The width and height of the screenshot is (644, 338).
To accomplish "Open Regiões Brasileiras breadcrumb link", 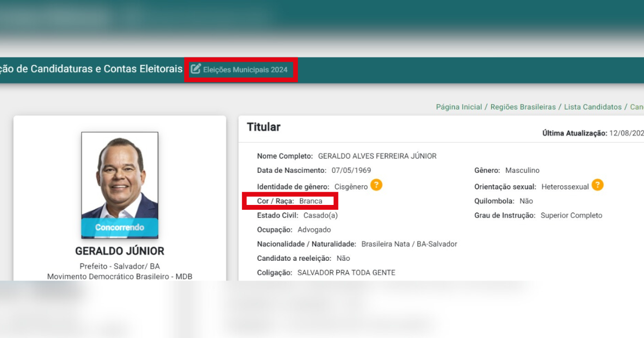I will (x=523, y=107).
